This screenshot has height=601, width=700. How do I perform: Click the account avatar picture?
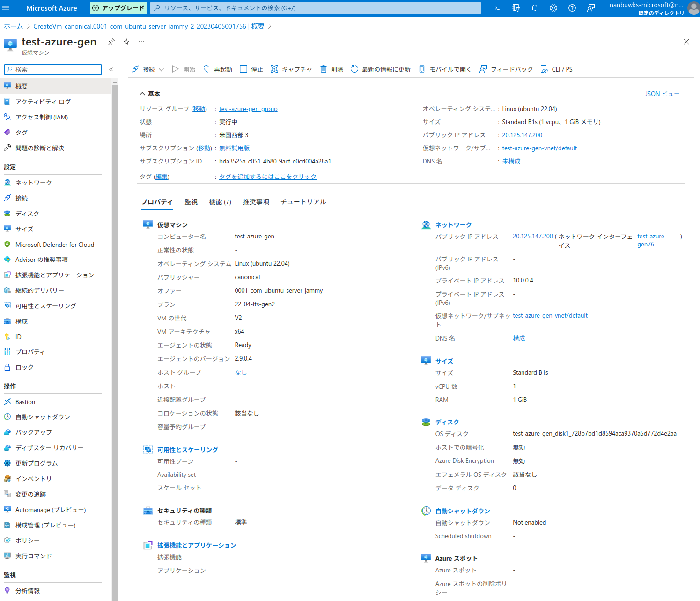point(693,8)
